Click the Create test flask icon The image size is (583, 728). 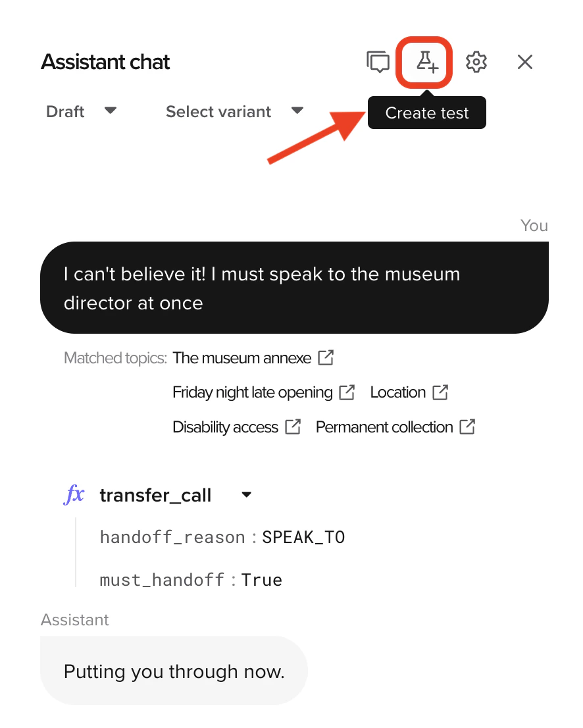[x=424, y=61]
